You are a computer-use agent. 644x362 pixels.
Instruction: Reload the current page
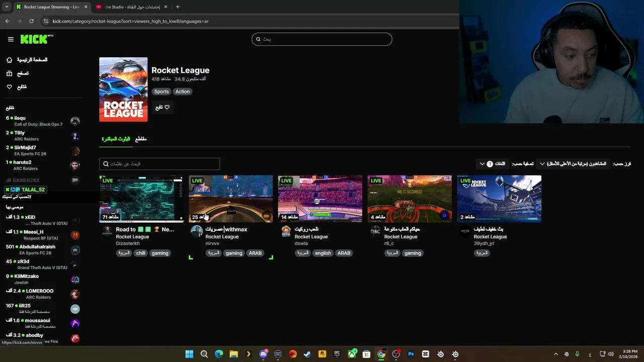(31, 21)
